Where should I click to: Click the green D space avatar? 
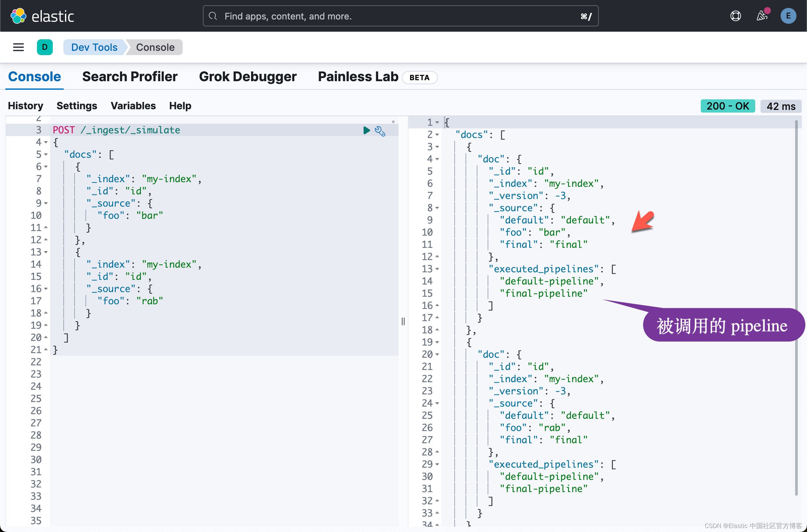pyautogui.click(x=45, y=47)
